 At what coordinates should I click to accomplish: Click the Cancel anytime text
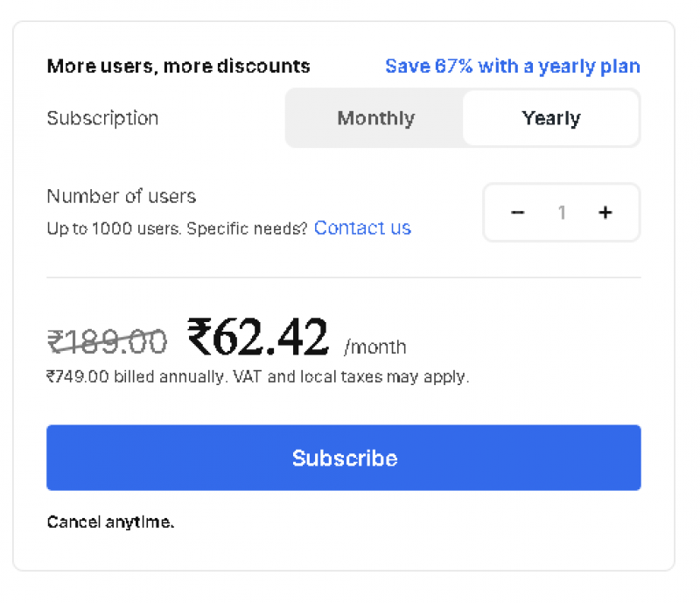[110, 522]
